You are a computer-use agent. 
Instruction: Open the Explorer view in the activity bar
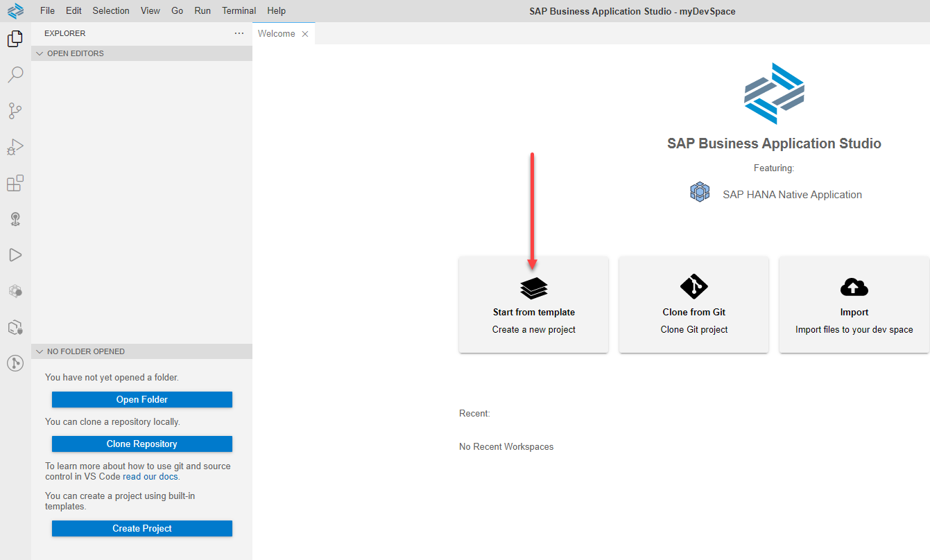(x=15, y=38)
